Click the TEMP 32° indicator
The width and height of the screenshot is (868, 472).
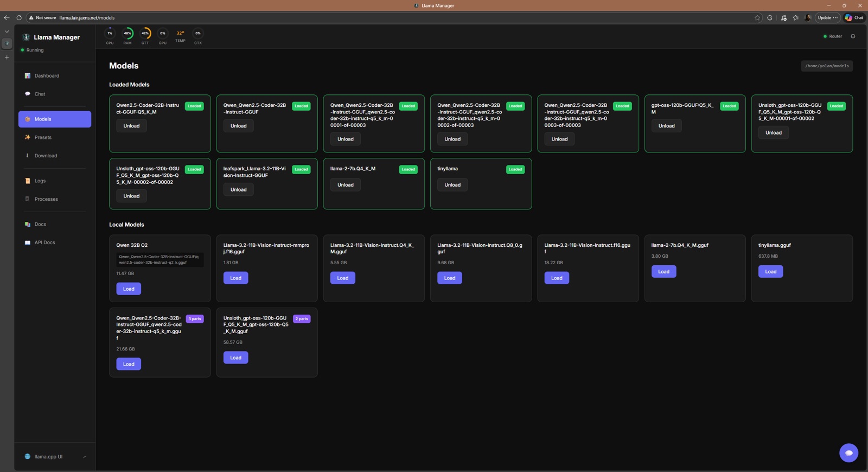click(180, 36)
